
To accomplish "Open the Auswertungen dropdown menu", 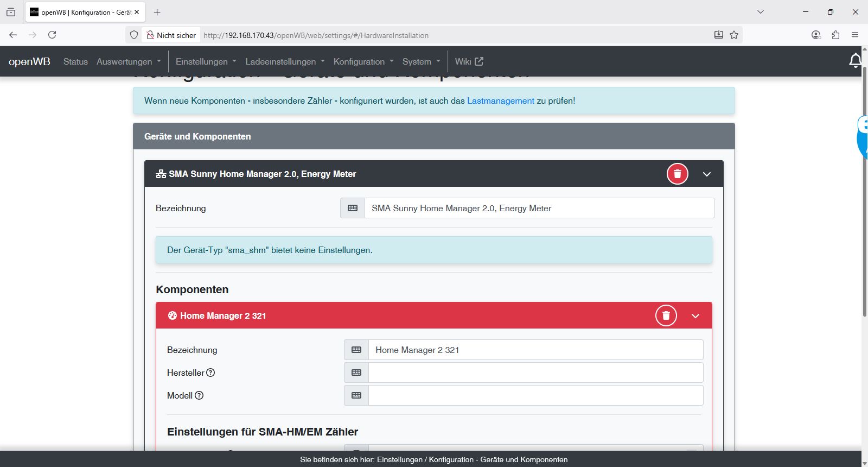I will point(129,61).
